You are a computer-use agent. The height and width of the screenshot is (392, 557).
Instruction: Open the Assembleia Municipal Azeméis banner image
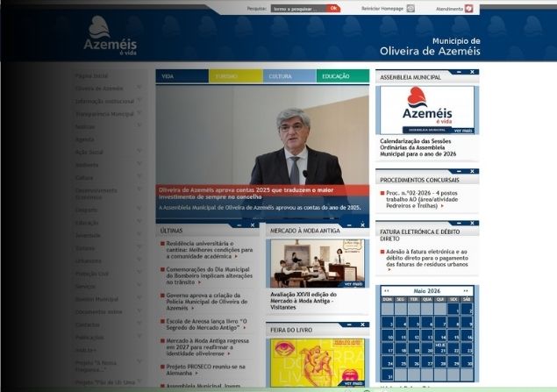[427, 110]
